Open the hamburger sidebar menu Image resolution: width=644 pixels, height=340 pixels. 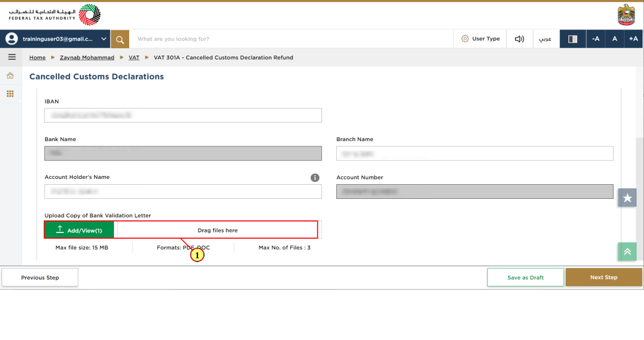(x=12, y=57)
